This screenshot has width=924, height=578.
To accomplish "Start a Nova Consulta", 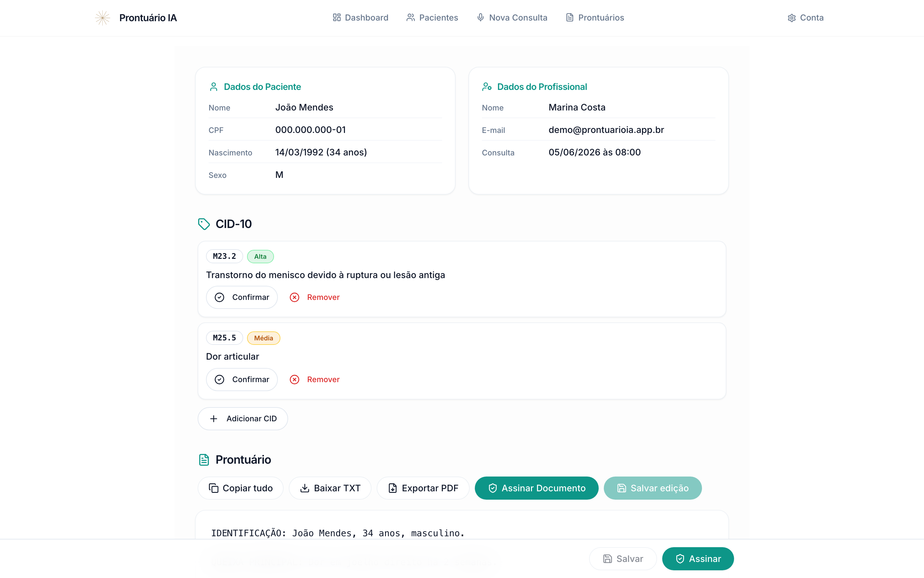I will (x=512, y=18).
